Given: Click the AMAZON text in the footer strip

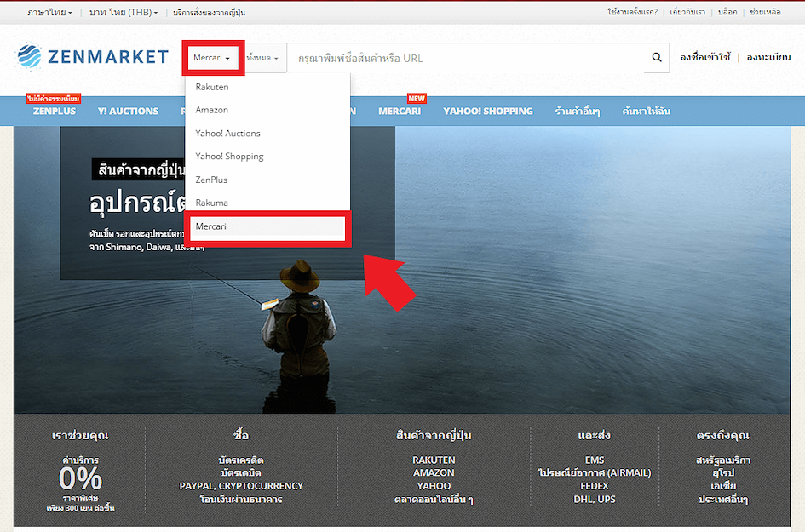Looking at the screenshot, I should click(x=434, y=472).
